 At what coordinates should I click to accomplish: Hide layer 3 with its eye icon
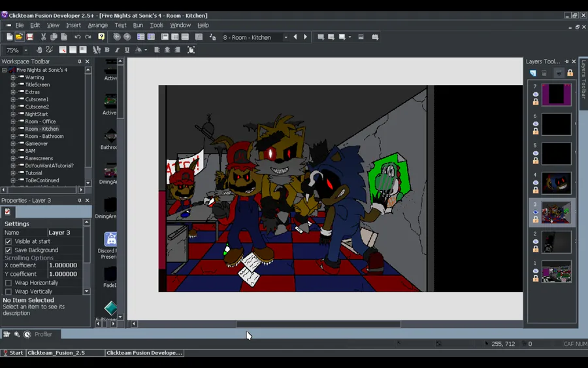tap(536, 212)
